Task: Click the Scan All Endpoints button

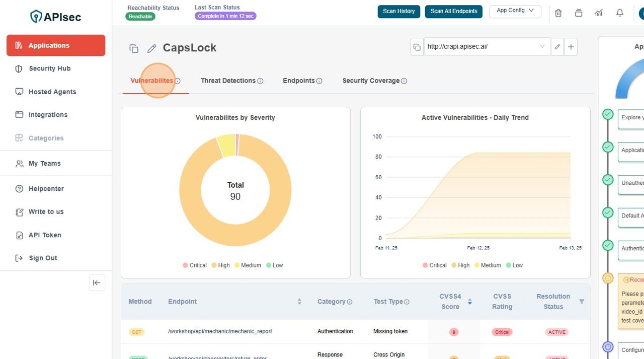Action: (x=453, y=12)
